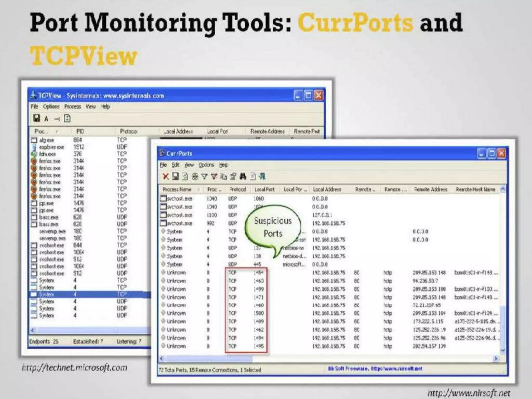Sort by PID column header in TCPView
532x399 pixels.
pyautogui.click(x=80, y=131)
